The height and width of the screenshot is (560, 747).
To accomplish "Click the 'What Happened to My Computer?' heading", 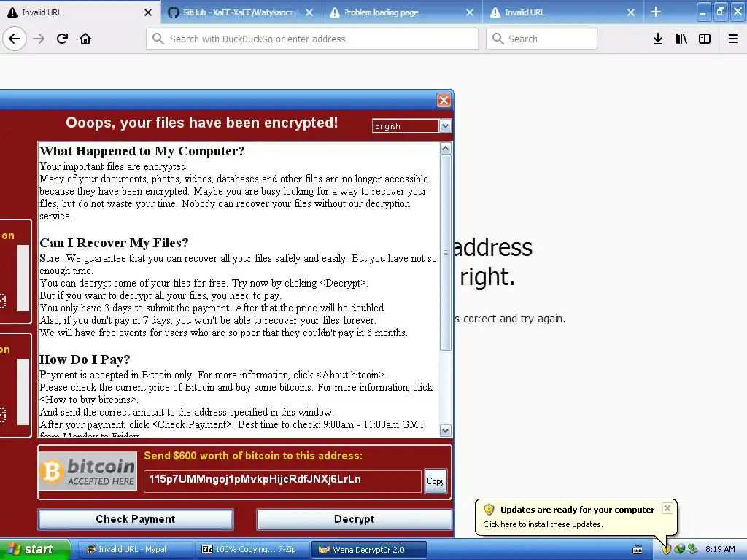I will [142, 151].
